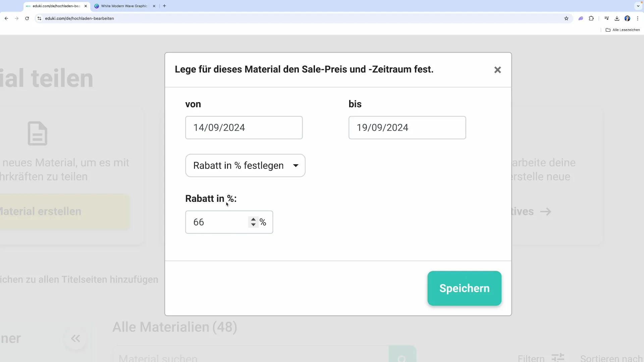The image size is (644, 362).
Task: Reload the page
Action: point(27,18)
